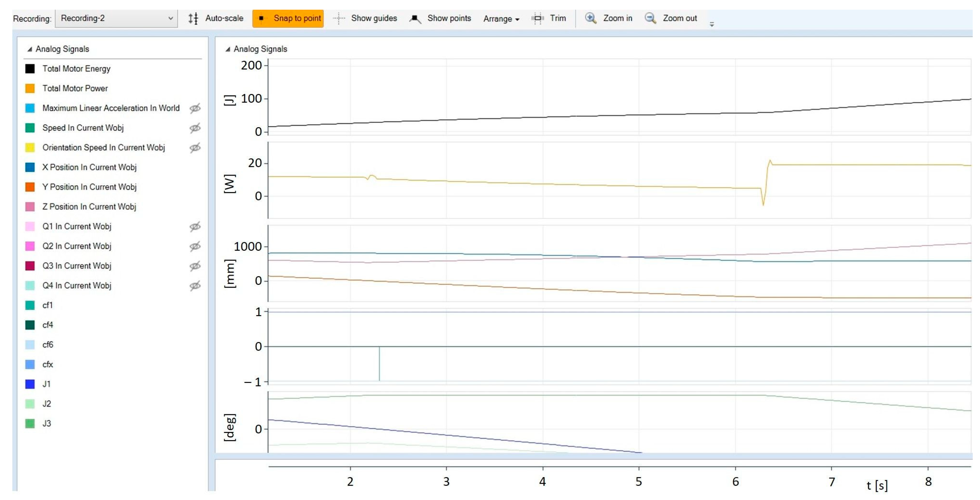Click the Show points marker icon

coord(415,18)
